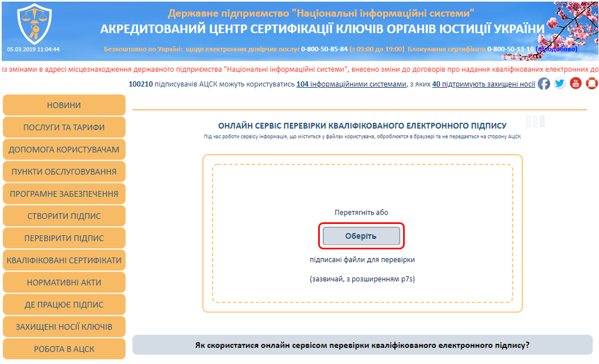599x364 pixels.
Task: Open the НОВИНИ menu item
Action: (x=64, y=105)
